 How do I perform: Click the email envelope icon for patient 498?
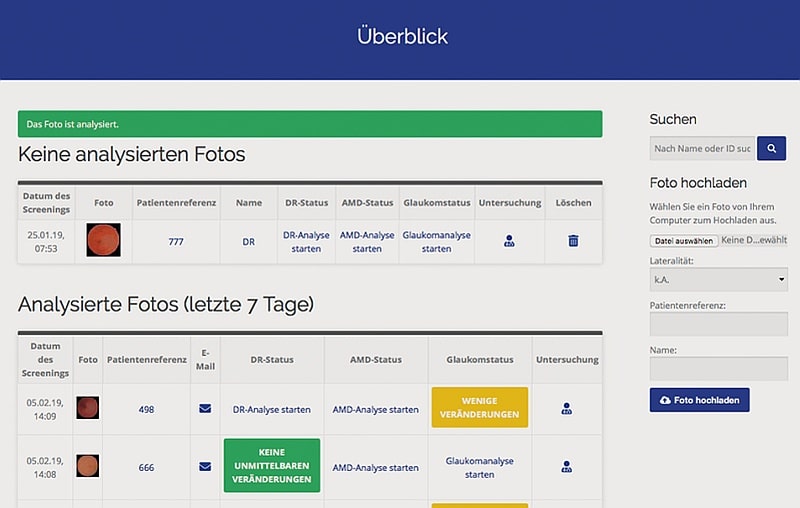click(205, 409)
